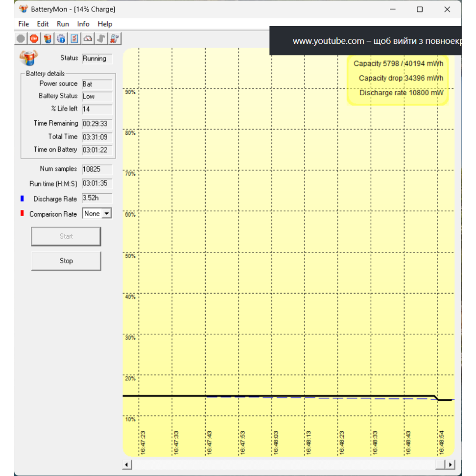The height and width of the screenshot is (476, 476).
Task: Click the grey log scroll toolbar icon
Action: [101, 39]
